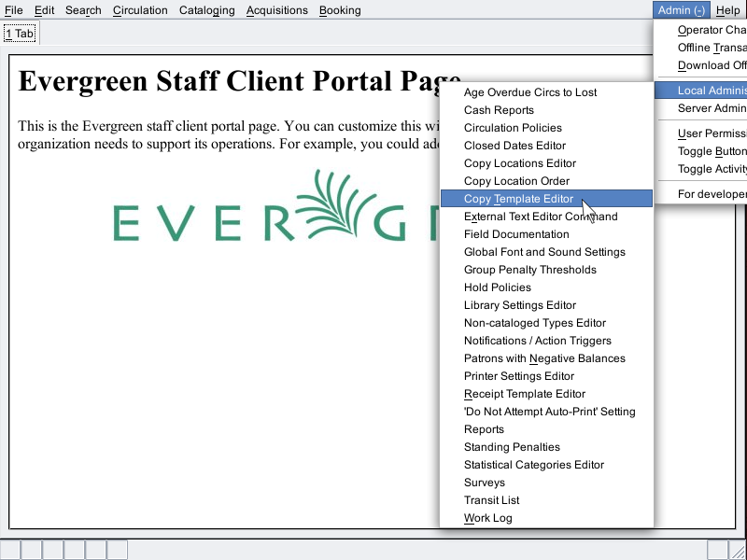Open Surveys
This screenshot has width=747, height=560.
[546, 483]
